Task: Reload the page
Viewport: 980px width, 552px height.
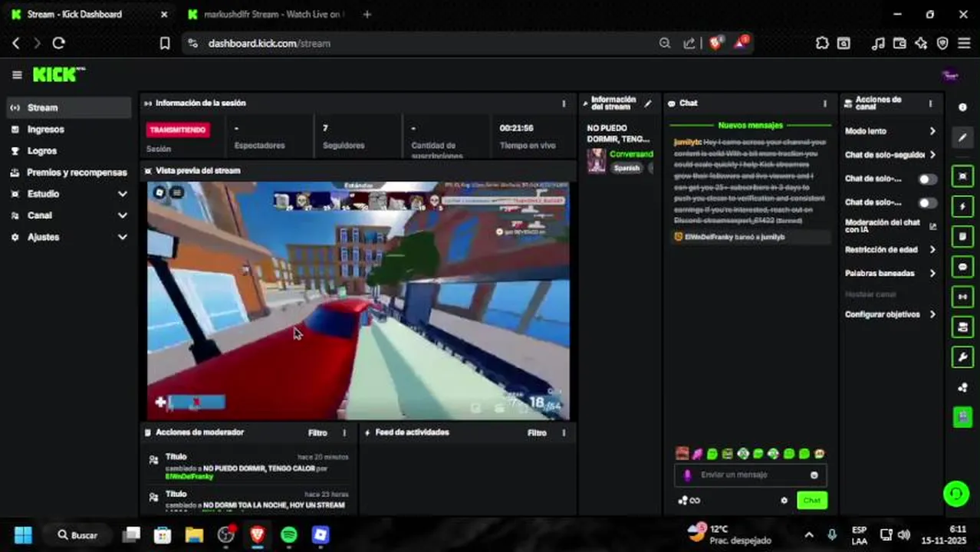Action: (x=58, y=44)
